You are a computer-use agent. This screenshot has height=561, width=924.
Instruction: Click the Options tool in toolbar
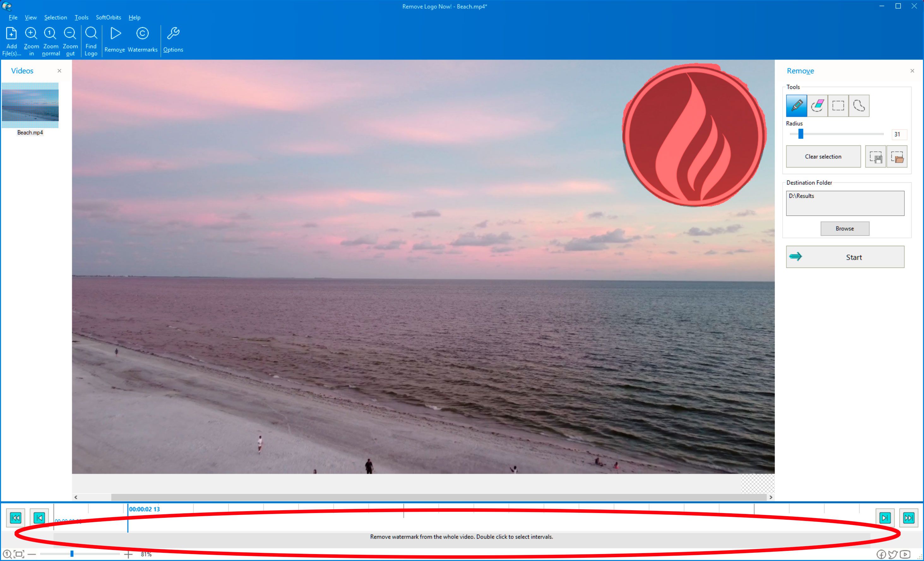174,40
